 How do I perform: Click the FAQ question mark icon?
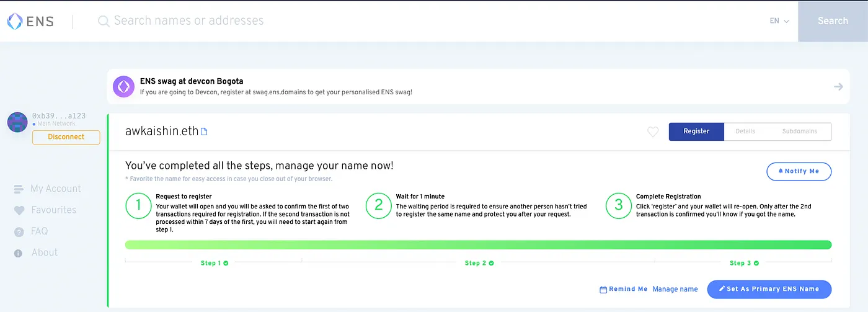[x=19, y=232]
